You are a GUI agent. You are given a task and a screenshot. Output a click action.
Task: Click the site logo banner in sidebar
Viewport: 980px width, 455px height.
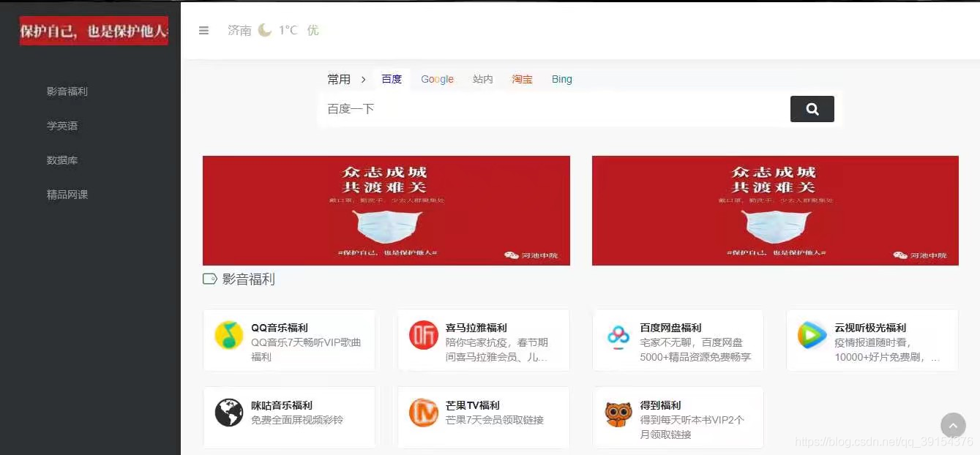tap(94, 31)
